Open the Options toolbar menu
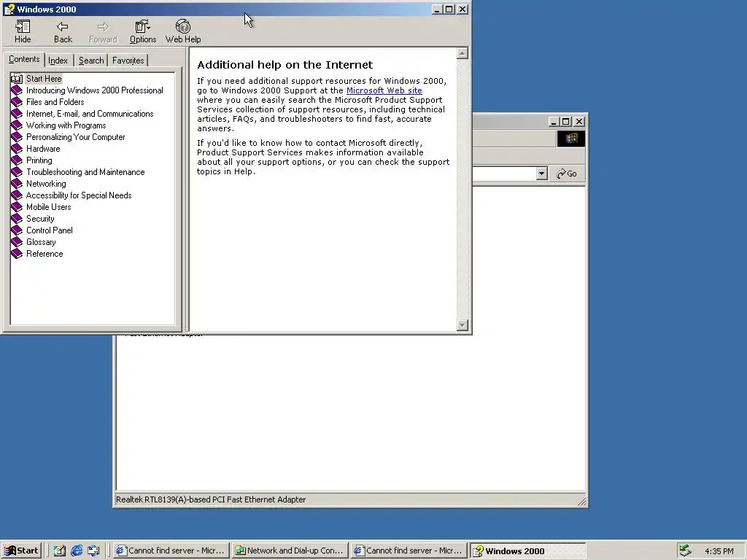Viewport: 747px width, 560px height. [142, 32]
